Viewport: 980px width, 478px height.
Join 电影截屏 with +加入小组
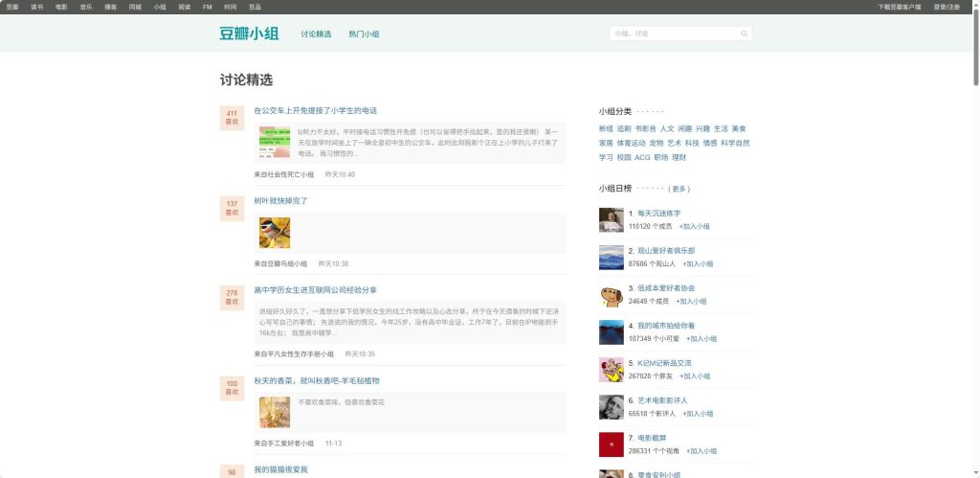click(702, 451)
